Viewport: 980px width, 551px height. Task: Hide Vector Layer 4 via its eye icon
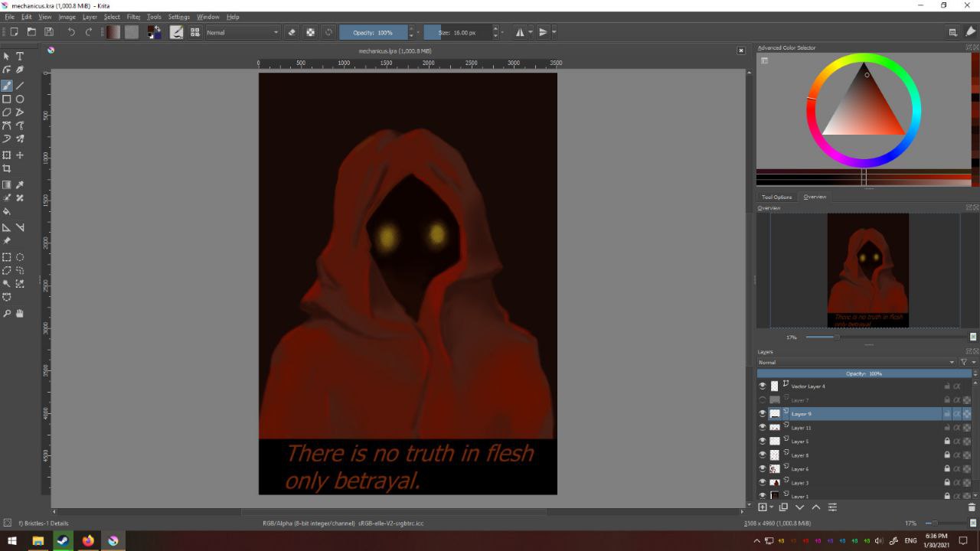pos(763,386)
